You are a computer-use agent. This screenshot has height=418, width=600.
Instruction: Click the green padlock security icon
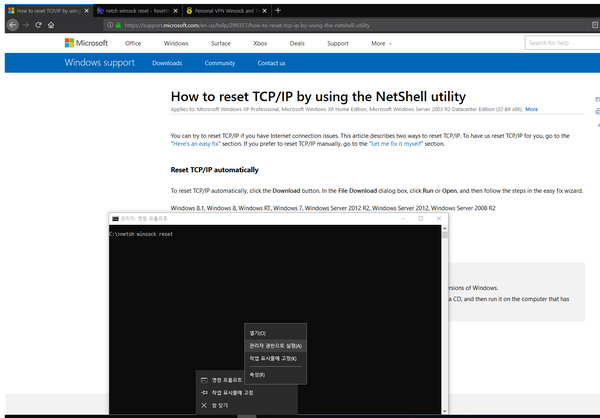click(x=118, y=25)
